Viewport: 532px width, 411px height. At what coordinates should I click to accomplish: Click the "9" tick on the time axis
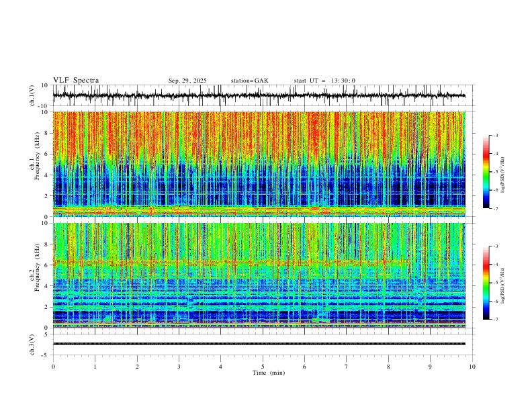pyautogui.click(x=430, y=367)
